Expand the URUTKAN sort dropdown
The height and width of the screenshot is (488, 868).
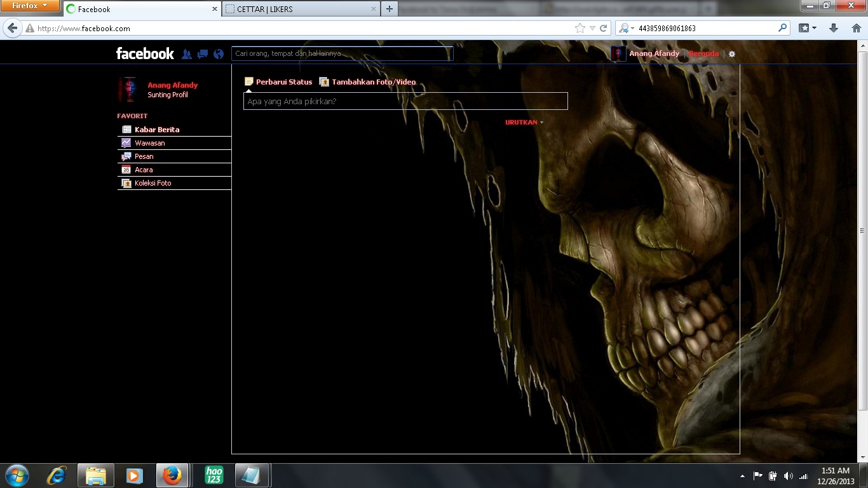coord(524,122)
